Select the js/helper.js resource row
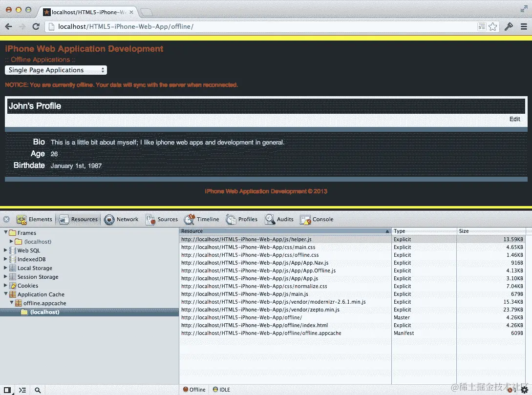Viewport: 532px width, 395px height. 352,239
